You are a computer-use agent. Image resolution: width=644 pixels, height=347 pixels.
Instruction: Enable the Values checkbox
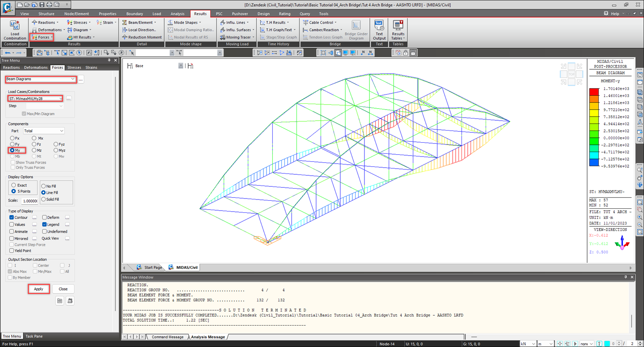point(12,224)
